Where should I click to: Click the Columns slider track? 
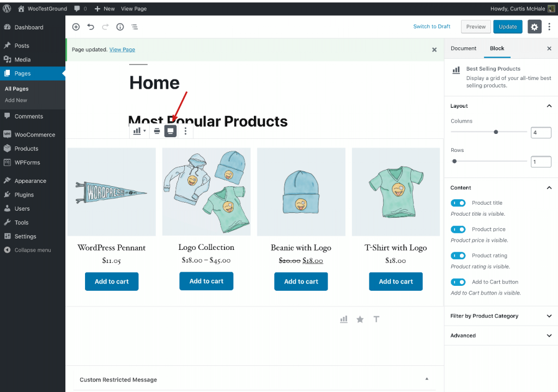489,132
